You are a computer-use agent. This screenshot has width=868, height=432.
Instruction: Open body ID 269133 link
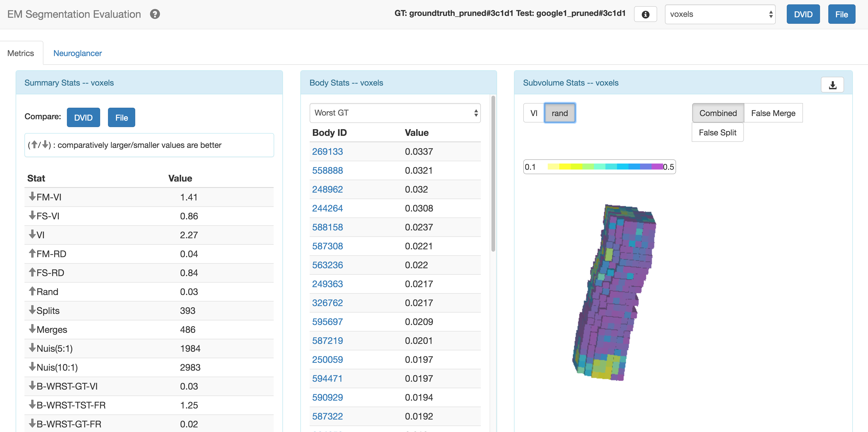tap(327, 152)
